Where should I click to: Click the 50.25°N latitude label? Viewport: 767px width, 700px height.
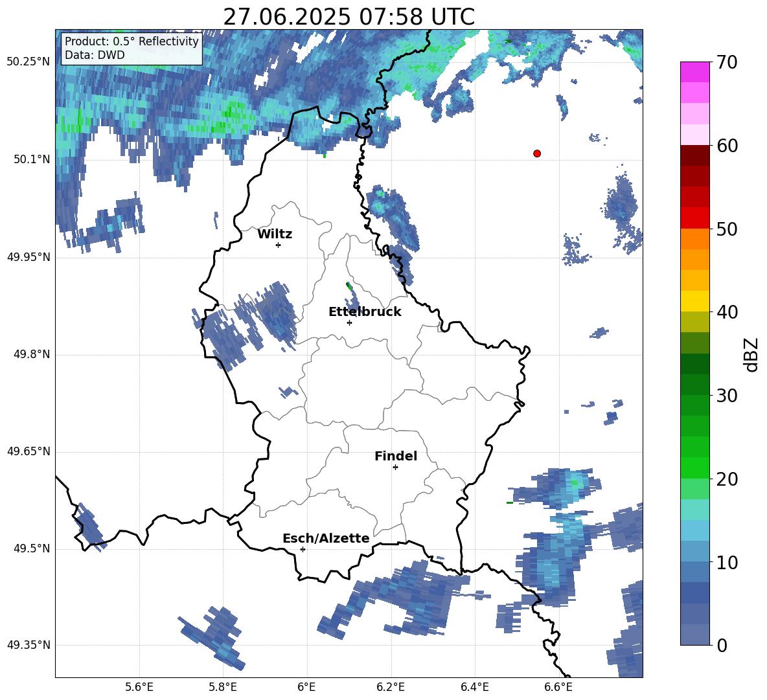tap(29, 62)
